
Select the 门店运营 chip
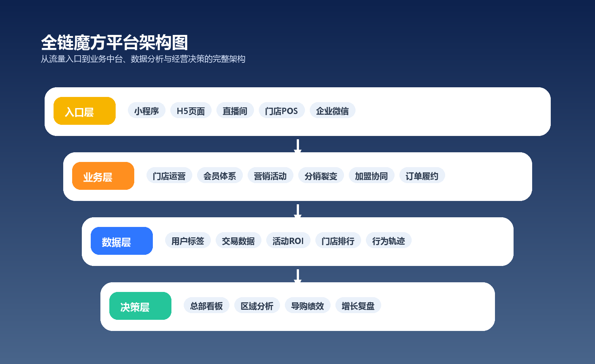pos(169,176)
